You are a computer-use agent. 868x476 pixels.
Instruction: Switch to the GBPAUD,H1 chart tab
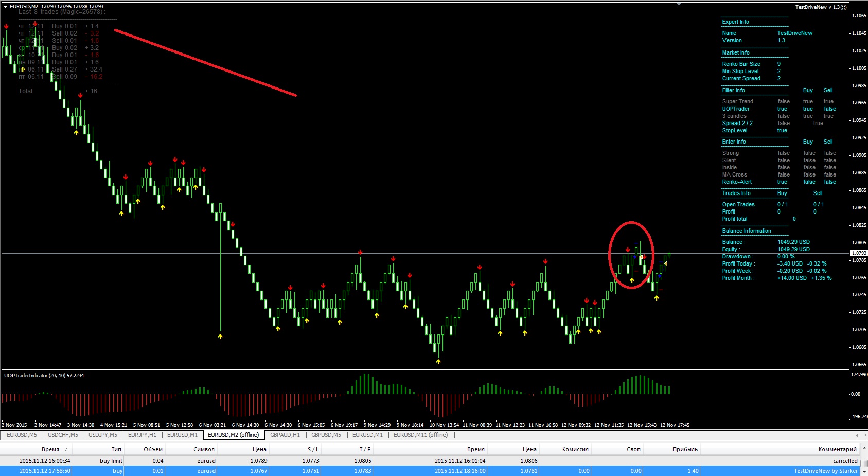[x=285, y=435]
